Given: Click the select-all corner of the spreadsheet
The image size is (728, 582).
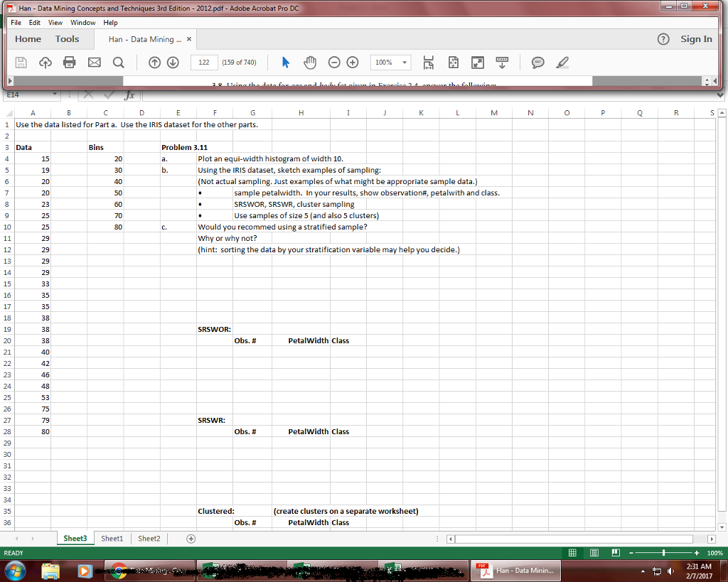Looking at the screenshot, I should (9, 113).
